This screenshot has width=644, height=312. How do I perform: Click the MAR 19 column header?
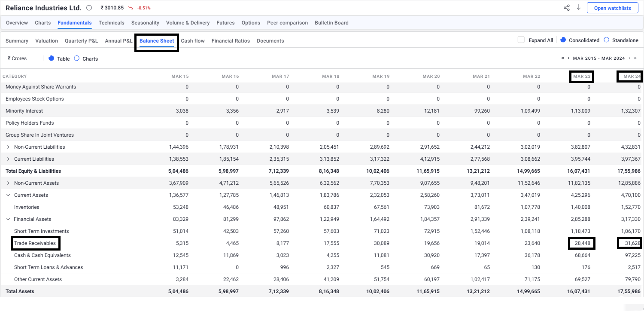pyautogui.click(x=381, y=76)
